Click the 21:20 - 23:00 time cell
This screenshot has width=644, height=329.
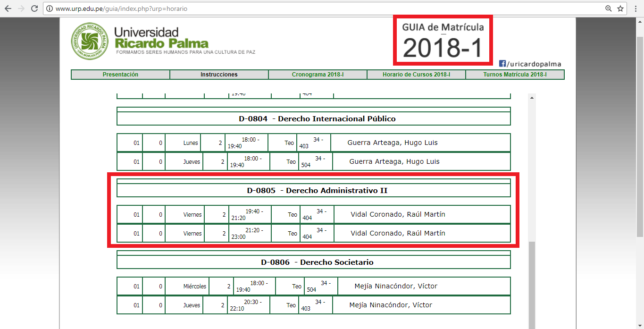250,233
